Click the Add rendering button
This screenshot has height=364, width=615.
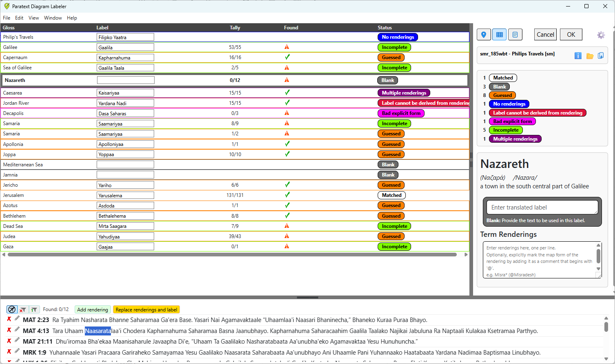[x=93, y=310]
